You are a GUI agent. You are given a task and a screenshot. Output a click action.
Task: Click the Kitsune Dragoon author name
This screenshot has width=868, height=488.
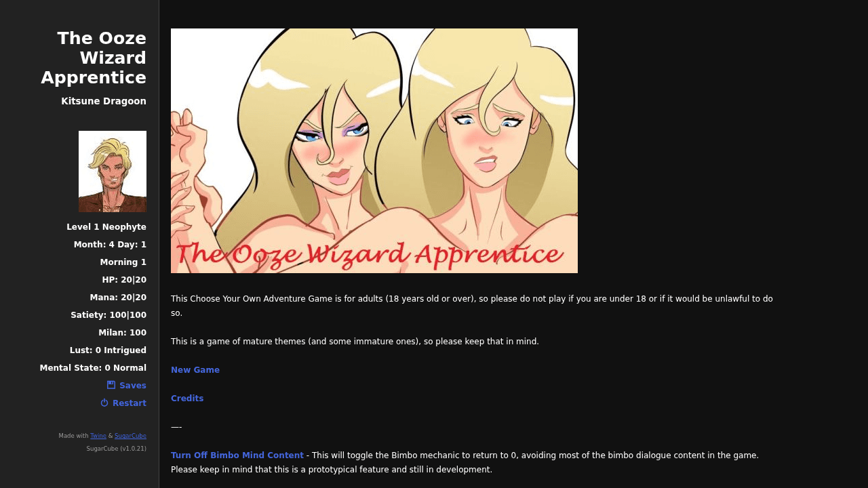click(104, 101)
